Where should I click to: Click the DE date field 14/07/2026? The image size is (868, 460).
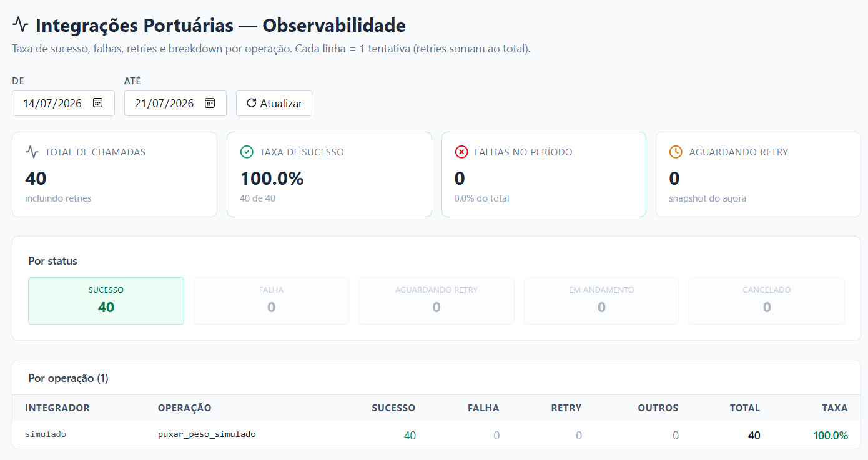point(63,103)
